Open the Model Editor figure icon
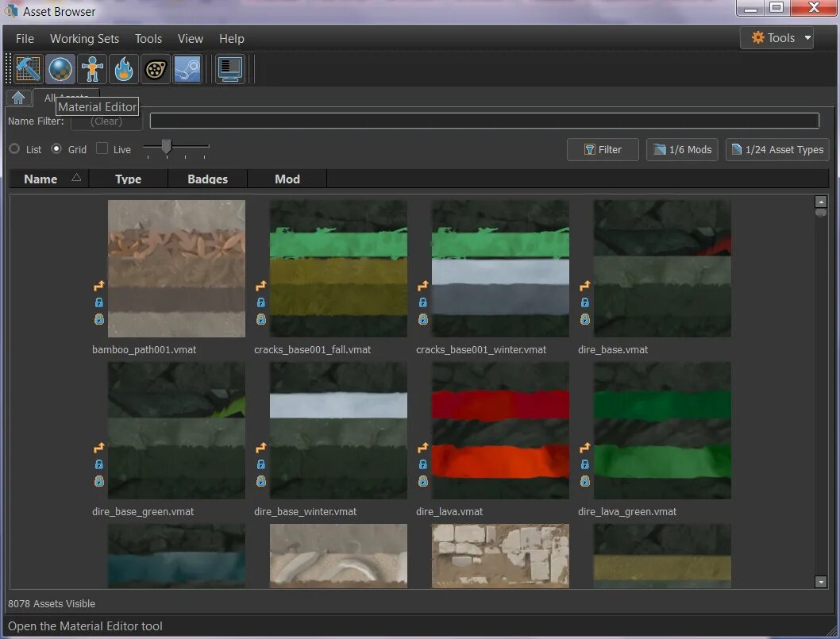The height and width of the screenshot is (639, 840). point(92,69)
